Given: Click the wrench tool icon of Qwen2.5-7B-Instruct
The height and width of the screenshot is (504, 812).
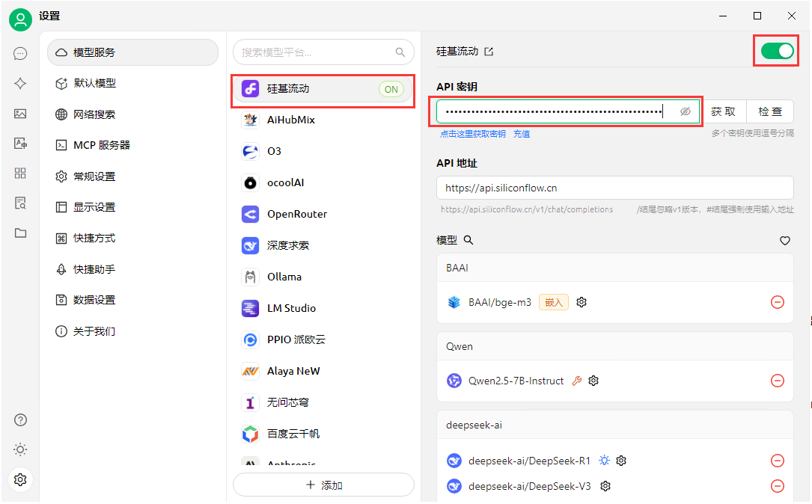Looking at the screenshot, I should point(576,381).
